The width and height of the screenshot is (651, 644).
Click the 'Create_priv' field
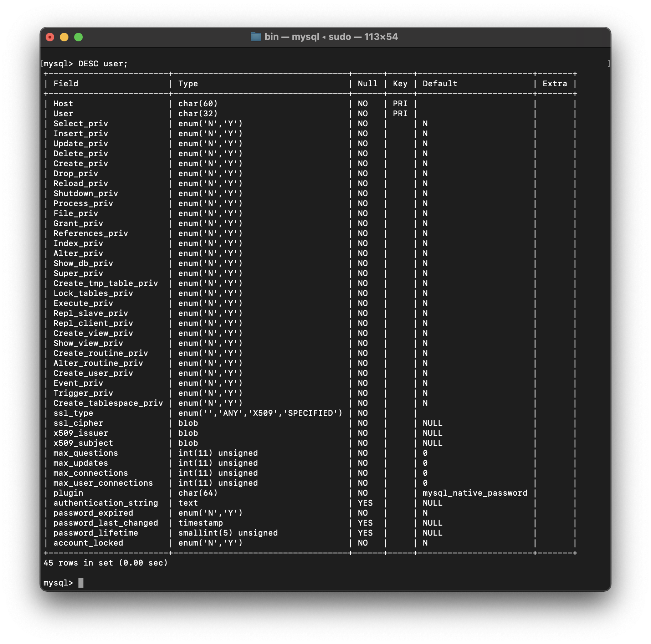(x=81, y=164)
